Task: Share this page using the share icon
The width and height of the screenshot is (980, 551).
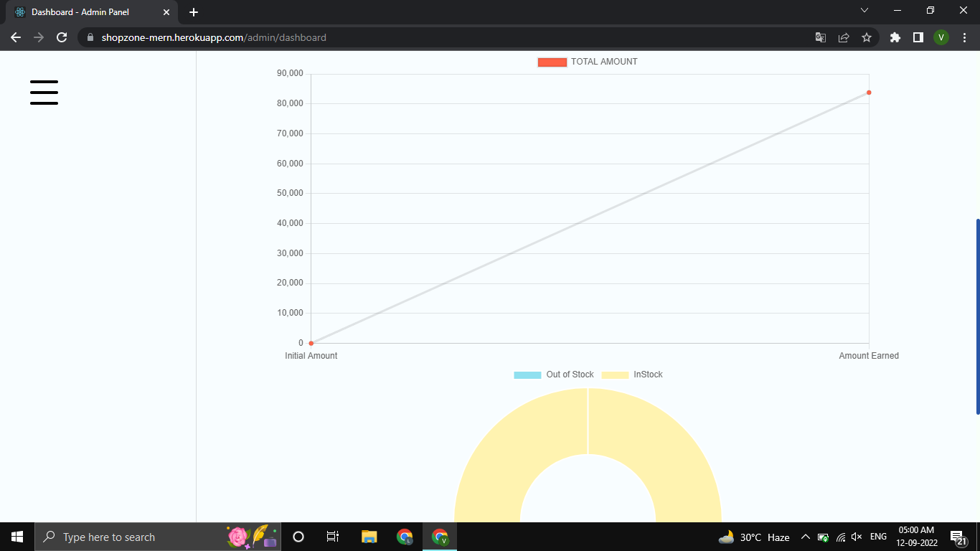Action: [844, 37]
